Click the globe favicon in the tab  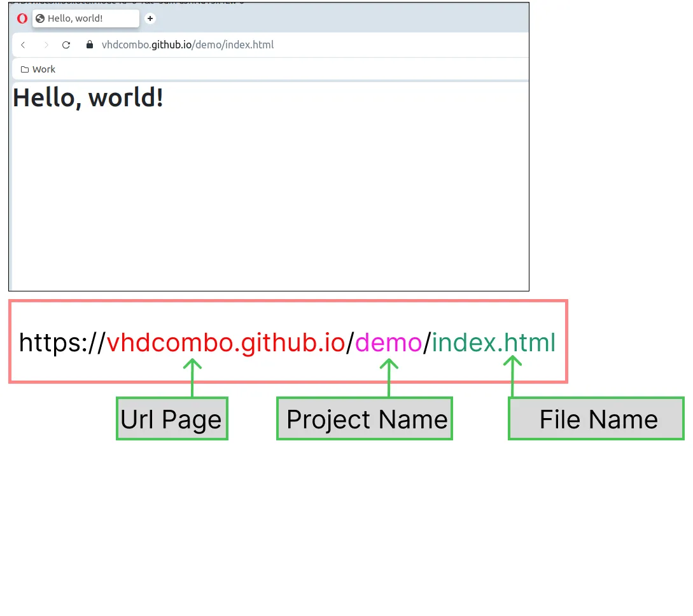[40, 18]
